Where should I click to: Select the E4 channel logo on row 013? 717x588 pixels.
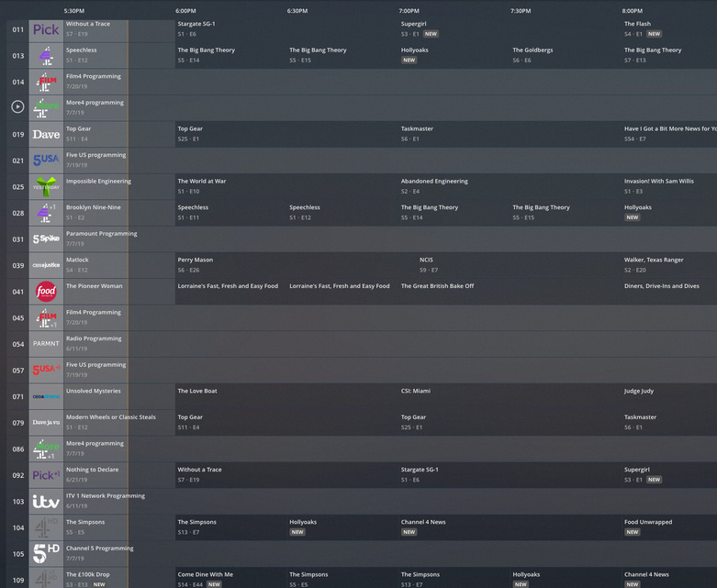[x=46, y=56]
